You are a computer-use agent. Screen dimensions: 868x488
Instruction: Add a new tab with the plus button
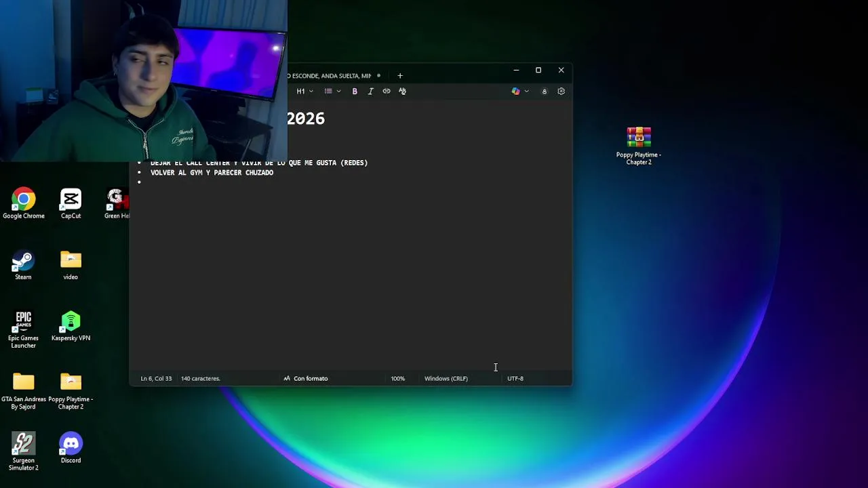click(x=400, y=76)
